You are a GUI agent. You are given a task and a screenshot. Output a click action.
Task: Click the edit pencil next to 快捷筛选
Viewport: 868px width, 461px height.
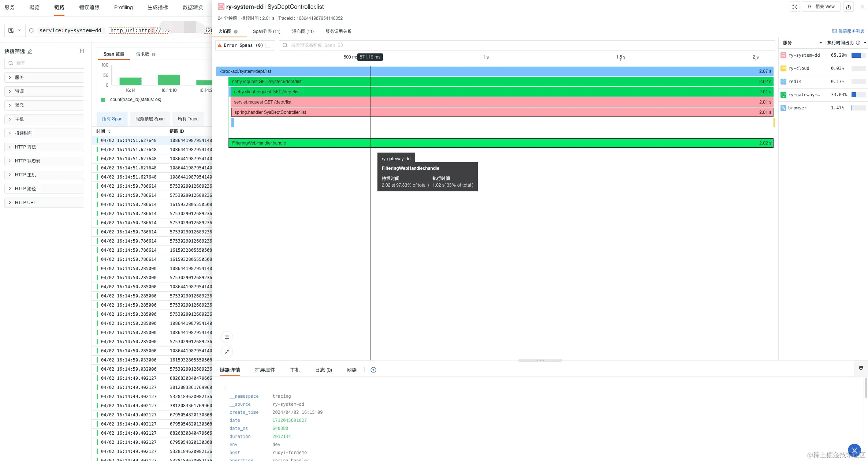[x=30, y=52]
